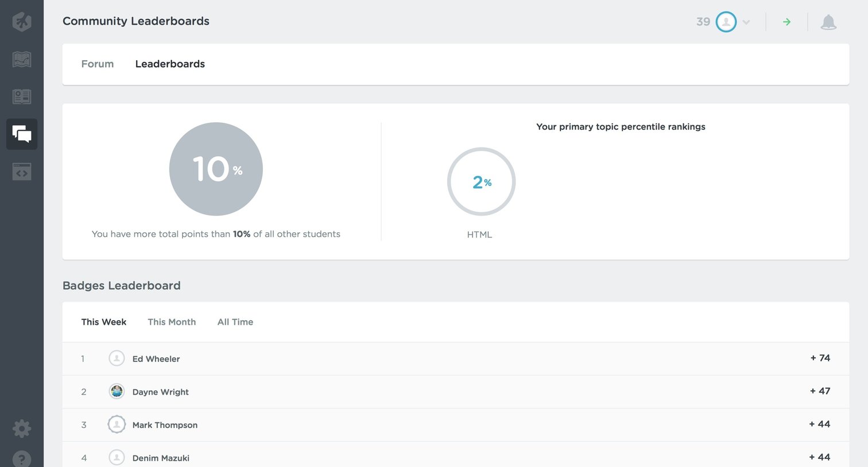Click Denim Mazuki's + 44 score
The height and width of the screenshot is (467, 868).
pos(820,457)
